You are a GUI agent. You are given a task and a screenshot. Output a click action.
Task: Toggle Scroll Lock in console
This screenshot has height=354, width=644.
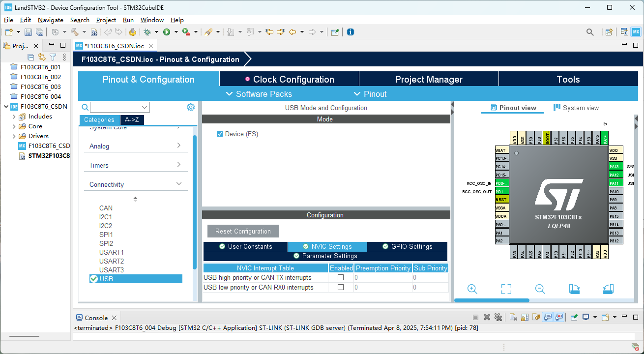(525, 318)
